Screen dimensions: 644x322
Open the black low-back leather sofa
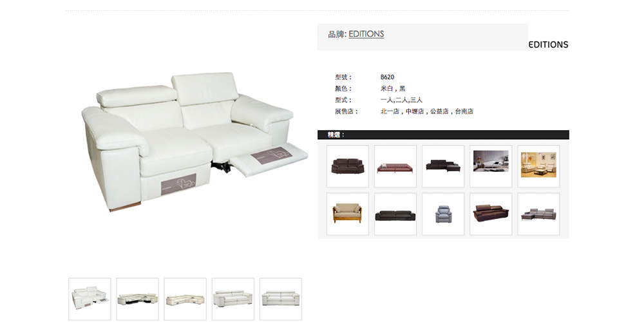pyautogui.click(x=395, y=214)
